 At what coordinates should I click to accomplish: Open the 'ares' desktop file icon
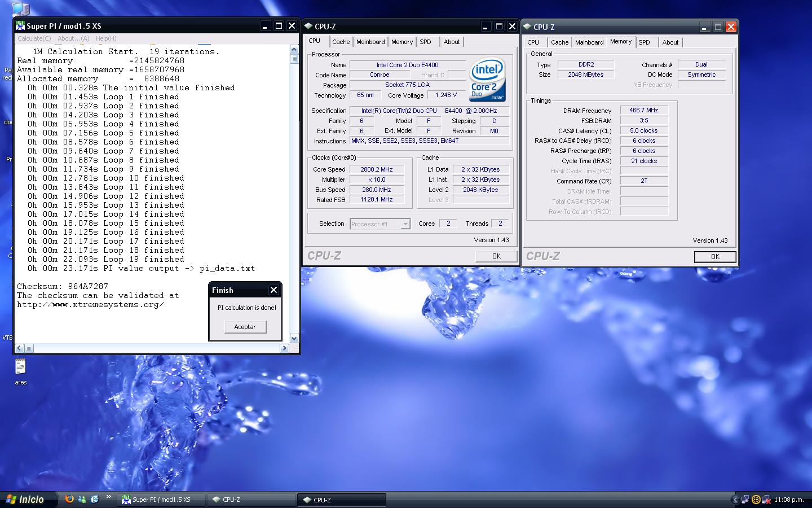(21, 372)
